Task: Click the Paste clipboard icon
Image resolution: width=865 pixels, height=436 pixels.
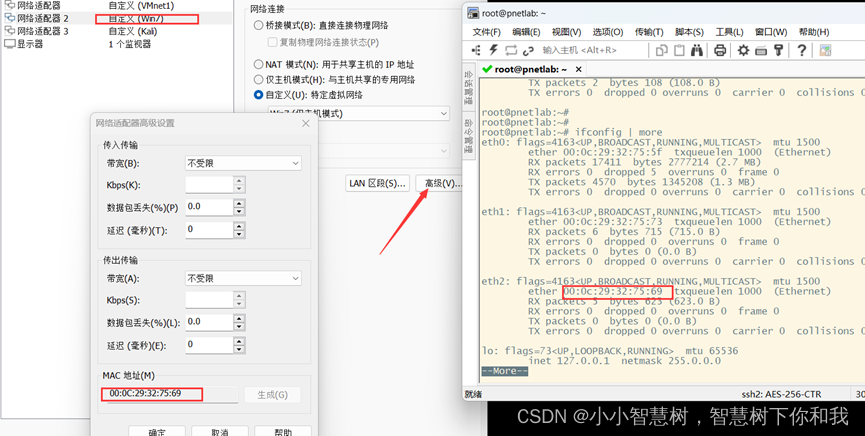Action: (679, 51)
